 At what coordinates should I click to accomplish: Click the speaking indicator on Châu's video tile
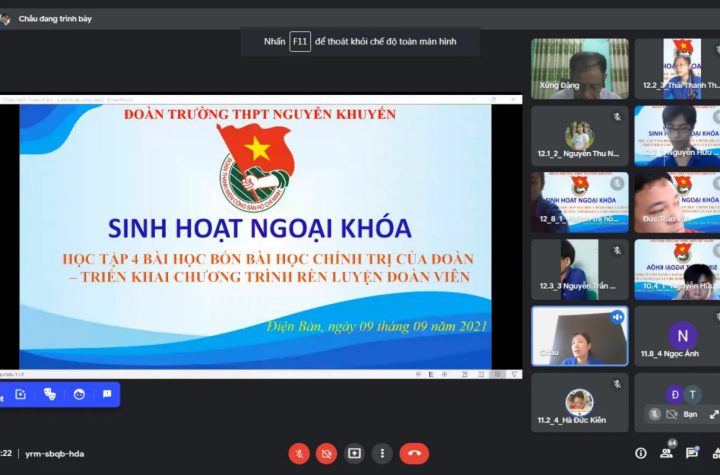[x=617, y=317]
